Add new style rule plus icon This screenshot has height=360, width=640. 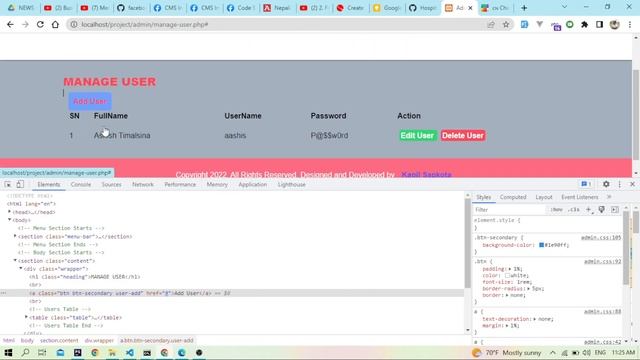point(589,209)
